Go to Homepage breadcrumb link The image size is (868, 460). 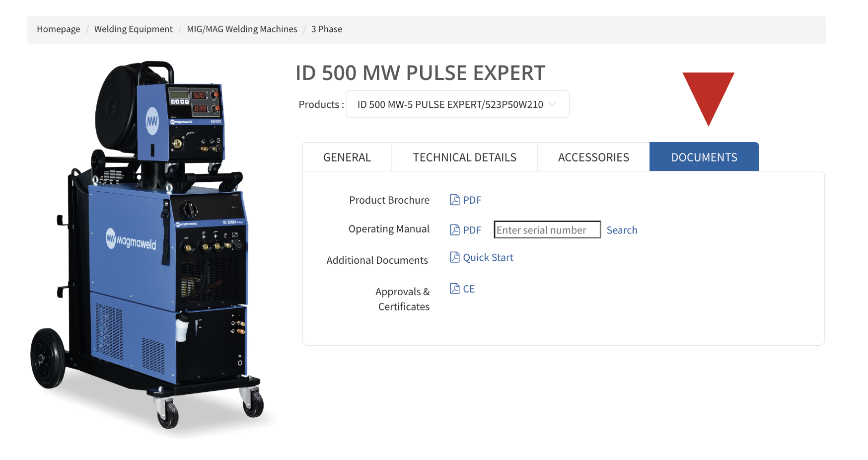pos(58,29)
